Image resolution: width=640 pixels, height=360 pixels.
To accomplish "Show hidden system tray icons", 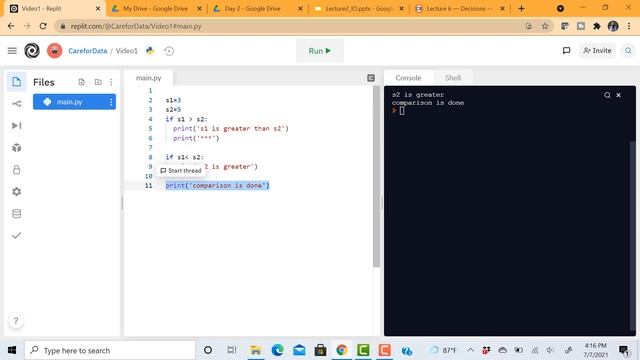I will (470, 350).
